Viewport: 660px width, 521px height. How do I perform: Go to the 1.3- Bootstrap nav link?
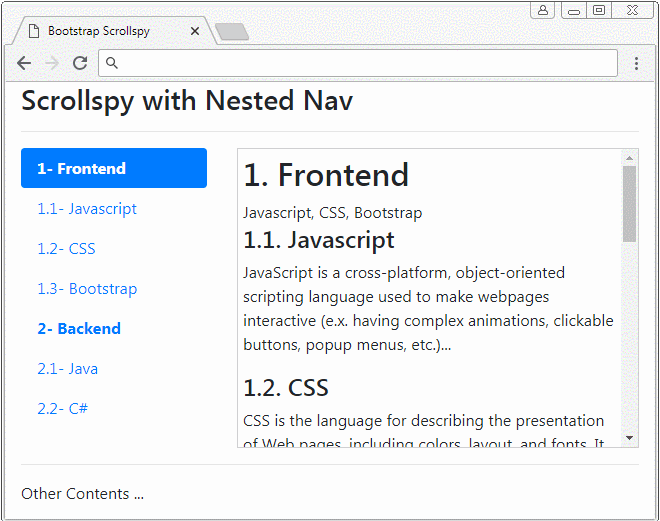(87, 289)
